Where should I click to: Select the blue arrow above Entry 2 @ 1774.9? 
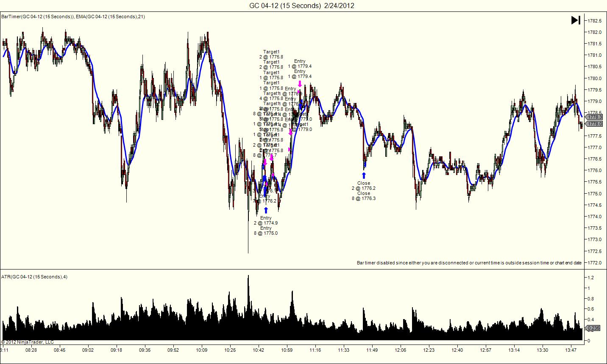tap(266, 210)
